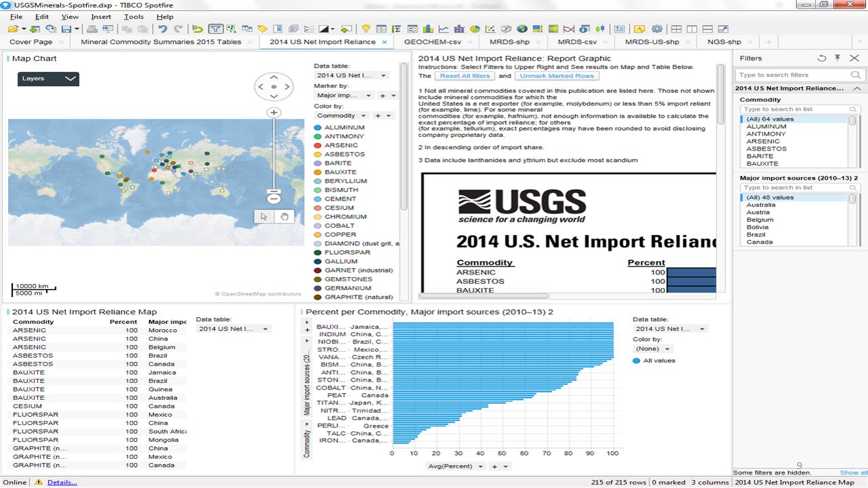Expand the Layers dropdown on the map

[48, 79]
